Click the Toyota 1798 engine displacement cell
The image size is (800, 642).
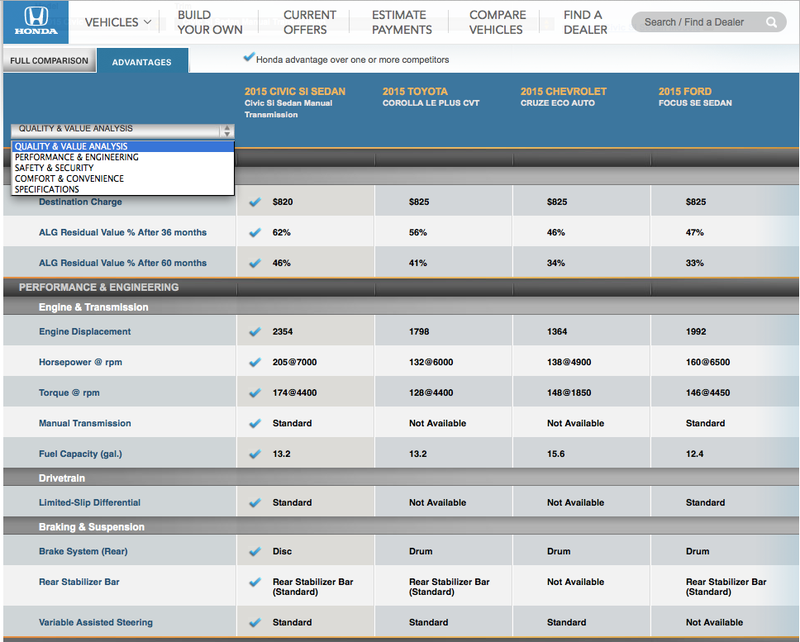[x=419, y=331]
